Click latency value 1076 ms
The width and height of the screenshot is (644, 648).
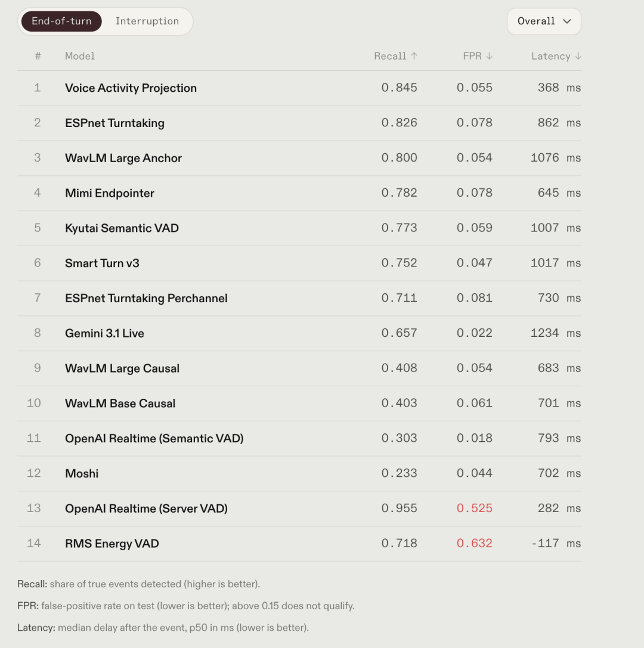click(x=556, y=158)
